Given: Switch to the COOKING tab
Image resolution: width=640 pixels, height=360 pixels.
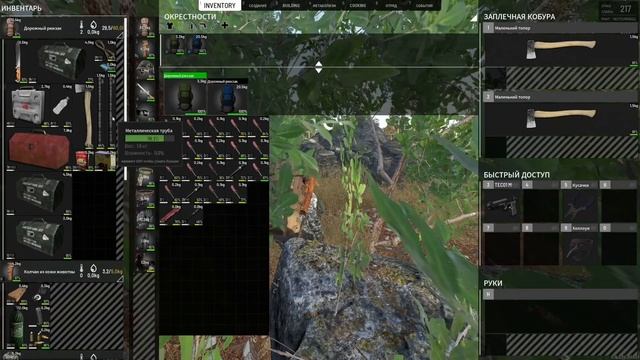Looking at the screenshot, I should (x=358, y=6).
